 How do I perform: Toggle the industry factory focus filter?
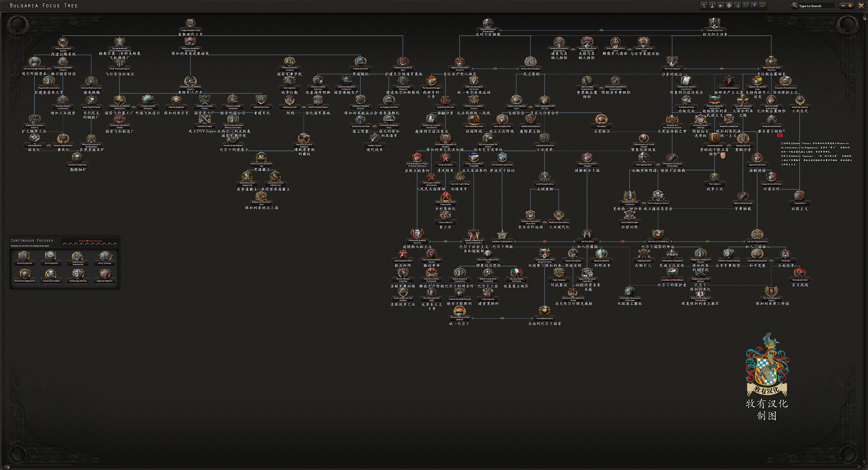721,5
